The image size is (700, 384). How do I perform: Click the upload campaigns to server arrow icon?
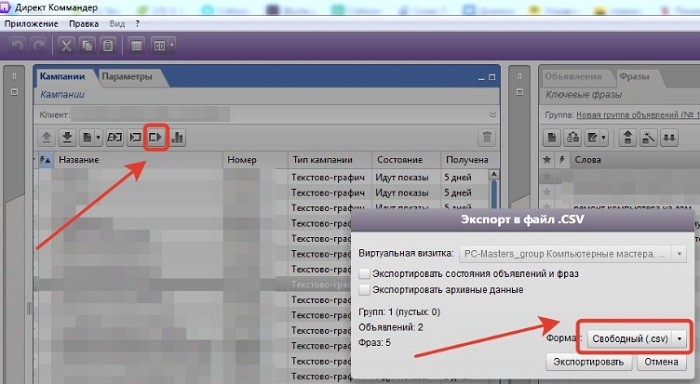(46, 137)
